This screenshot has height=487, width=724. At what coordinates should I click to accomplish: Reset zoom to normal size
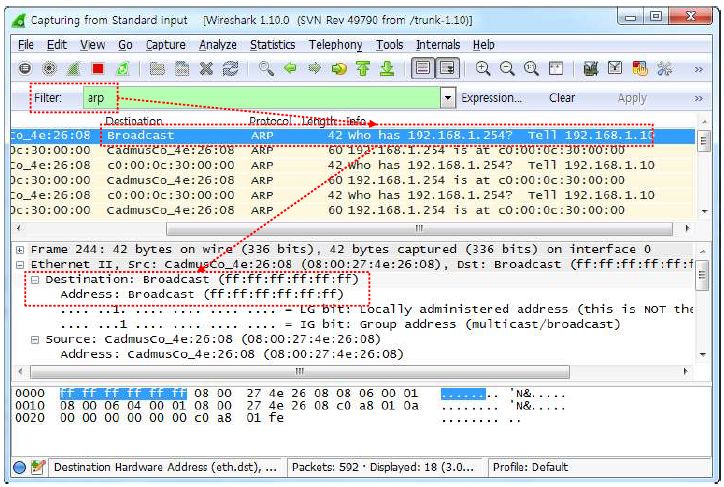tap(531, 69)
